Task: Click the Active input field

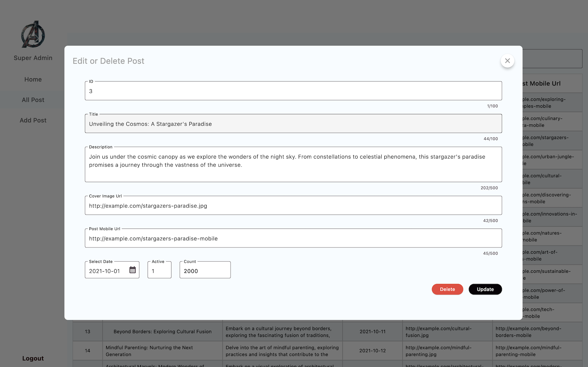Action: coord(159,270)
